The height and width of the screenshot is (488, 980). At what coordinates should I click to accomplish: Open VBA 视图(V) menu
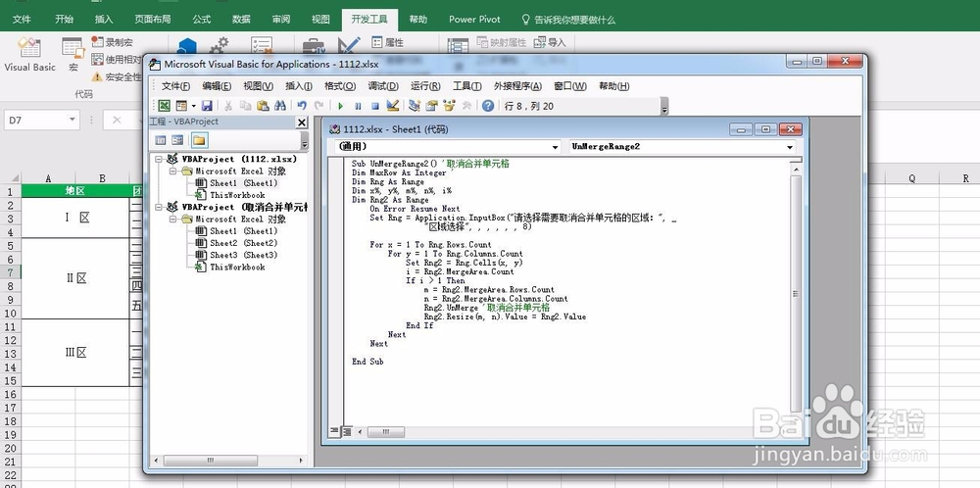(x=258, y=86)
